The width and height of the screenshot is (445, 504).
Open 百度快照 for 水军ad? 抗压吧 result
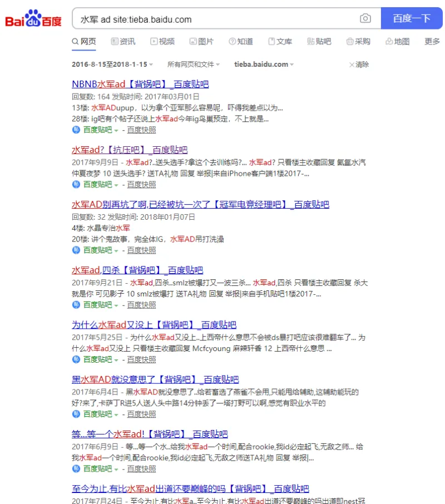tap(141, 185)
